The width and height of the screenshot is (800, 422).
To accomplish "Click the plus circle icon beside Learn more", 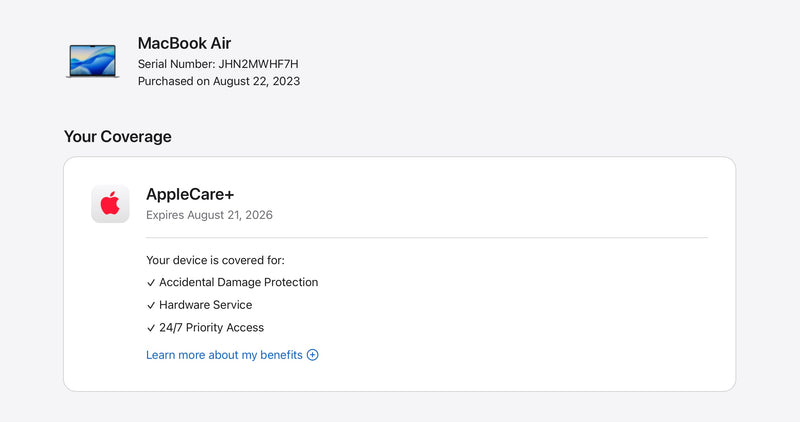I will click(313, 355).
